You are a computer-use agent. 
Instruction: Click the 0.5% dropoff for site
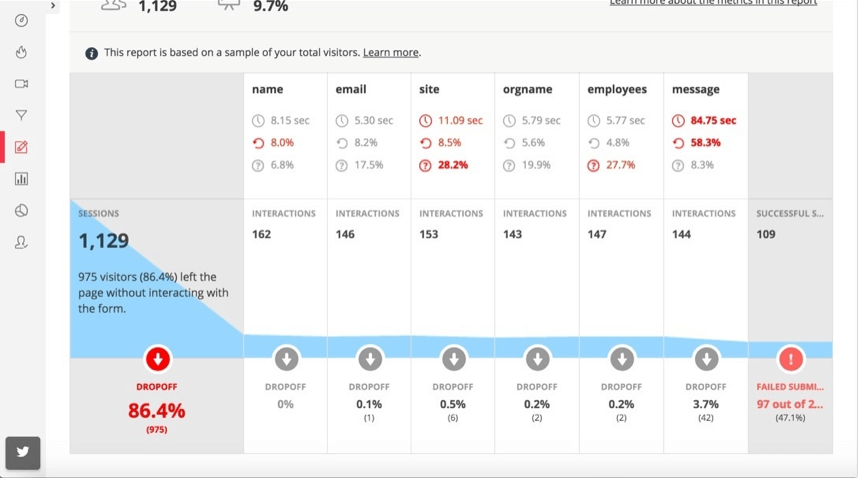pos(453,404)
